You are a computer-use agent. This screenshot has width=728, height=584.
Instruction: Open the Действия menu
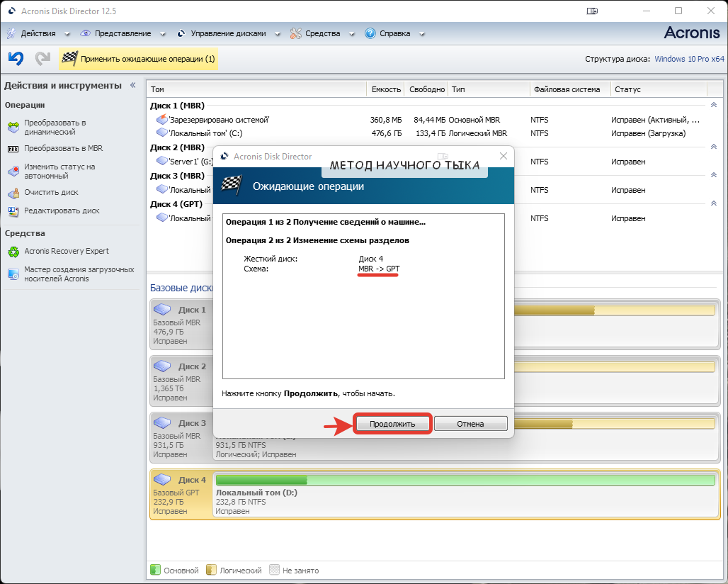[x=38, y=33]
